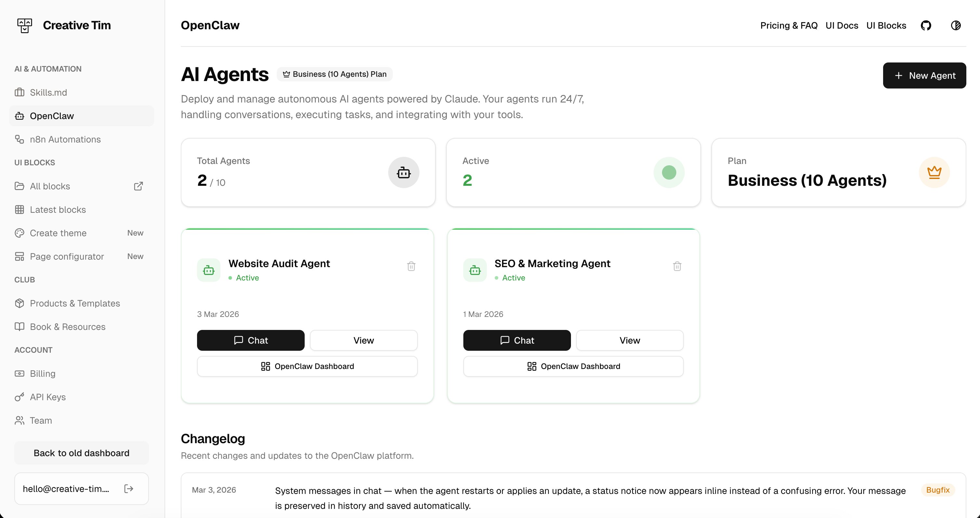Image resolution: width=980 pixels, height=518 pixels.
Task: Click the SEO & Marketing Agent robot avatar
Action: [475, 270]
